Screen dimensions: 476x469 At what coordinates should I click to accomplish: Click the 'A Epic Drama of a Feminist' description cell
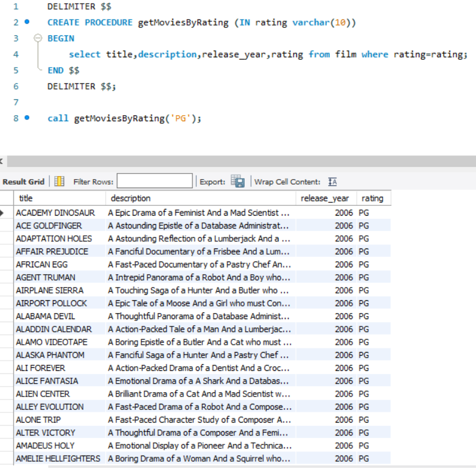click(x=201, y=213)
